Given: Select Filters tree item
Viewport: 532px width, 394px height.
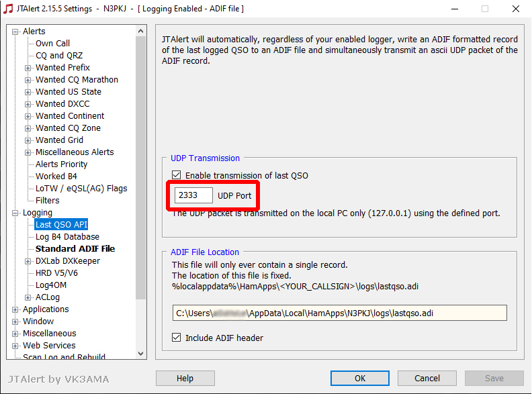Looking at the screenshot, I should coord(48,201).
